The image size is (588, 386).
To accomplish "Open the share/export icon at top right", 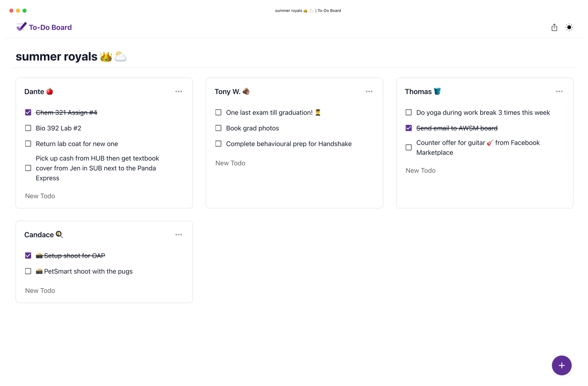I will point(554,27).
